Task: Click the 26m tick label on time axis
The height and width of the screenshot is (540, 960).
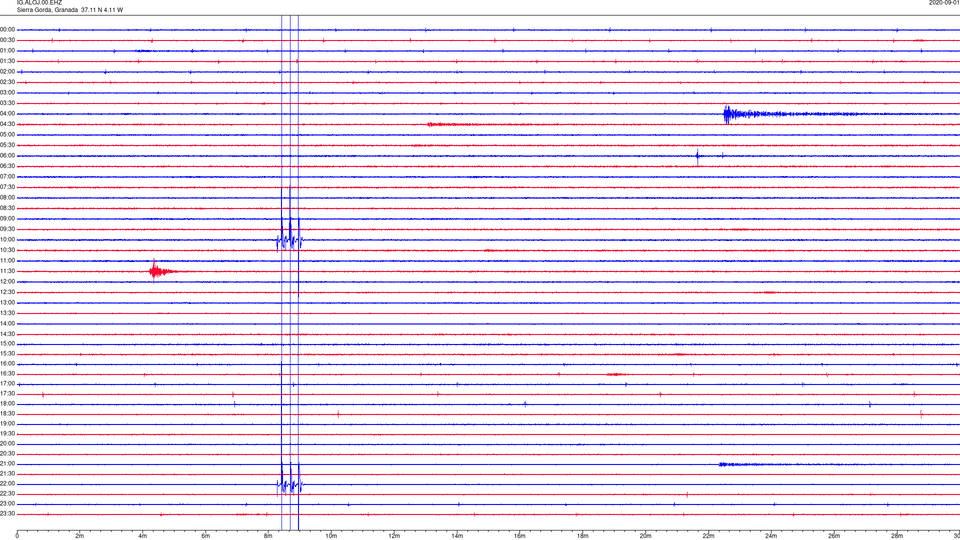Action: [x=834, y=536]
